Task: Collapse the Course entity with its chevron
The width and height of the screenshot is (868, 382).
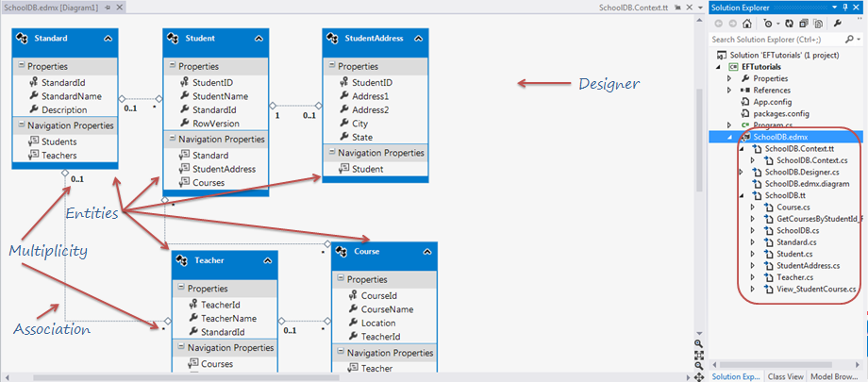Action: (x=427, y=252)
